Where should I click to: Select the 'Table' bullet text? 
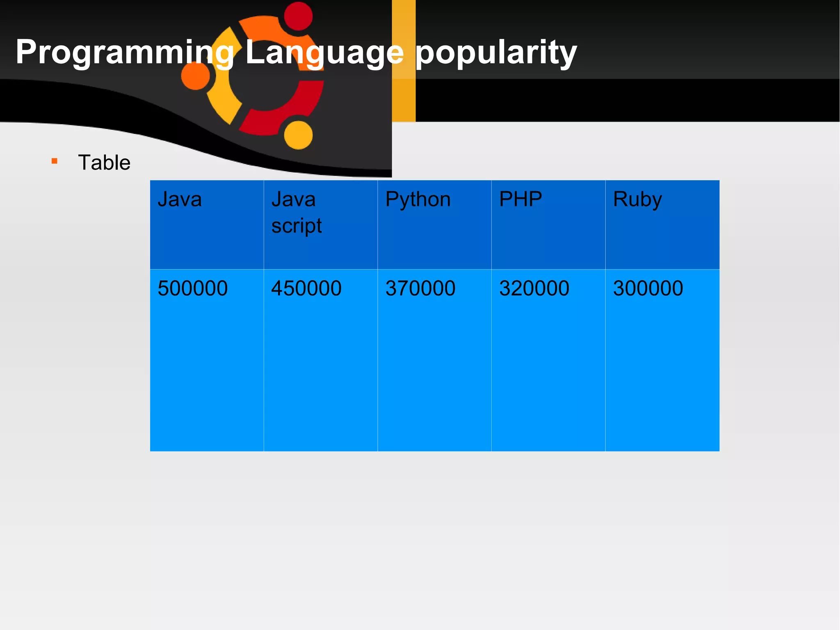104,163
